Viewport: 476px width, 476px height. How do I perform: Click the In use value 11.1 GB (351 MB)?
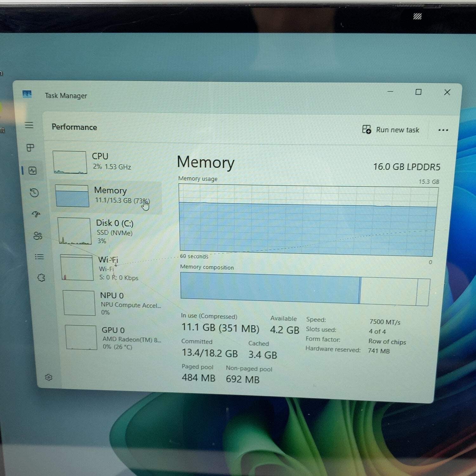tap(220, 328)
